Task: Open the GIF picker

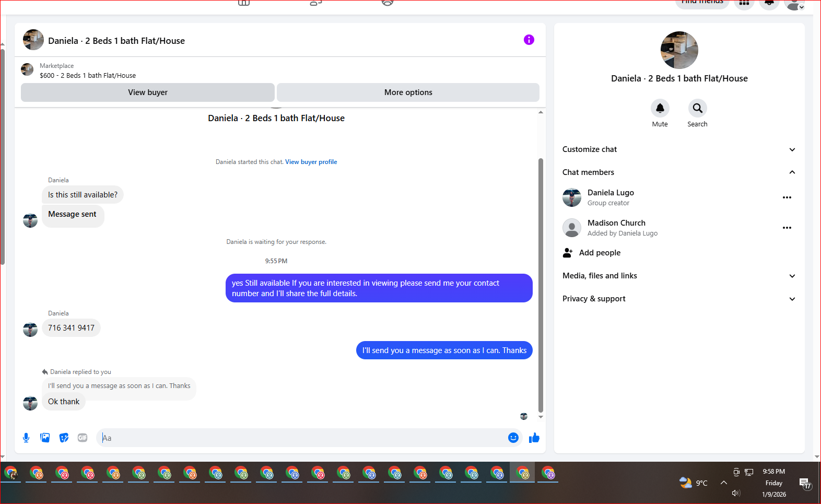Action: pyautogui.click(x=83, y=438)
